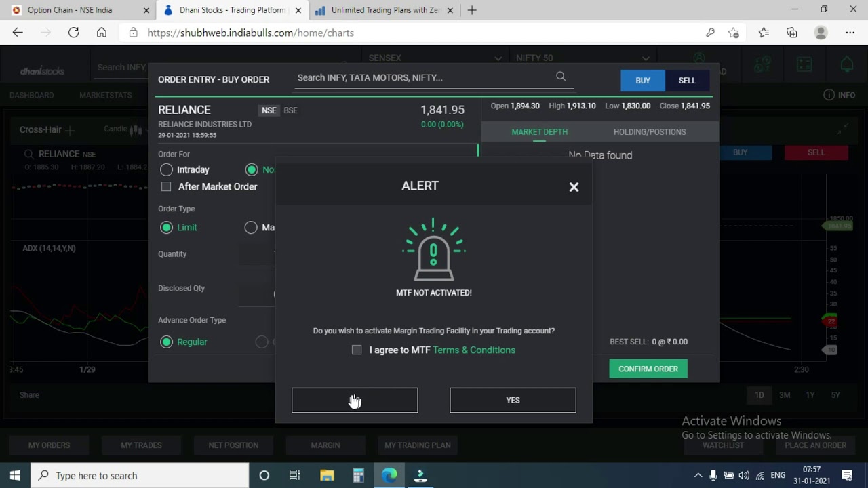This screenshot has width=868, height=488.
Task: Select the 5Y chart range
Action: pos(835,395)
